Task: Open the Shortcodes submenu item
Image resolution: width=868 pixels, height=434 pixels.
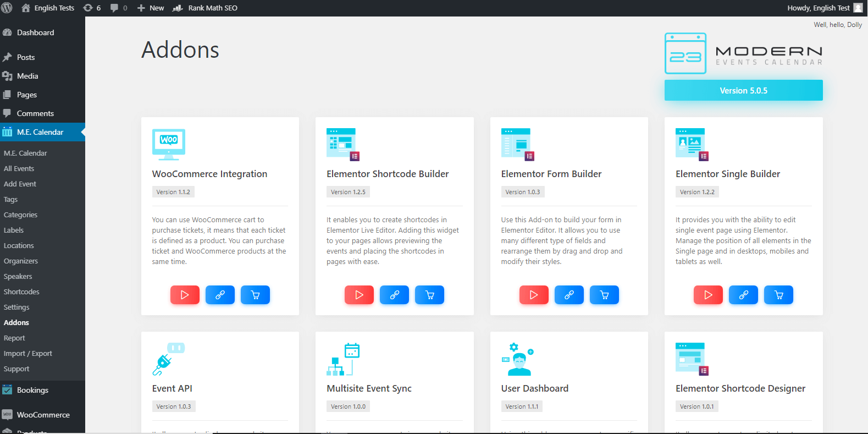Action: point(22,292)
